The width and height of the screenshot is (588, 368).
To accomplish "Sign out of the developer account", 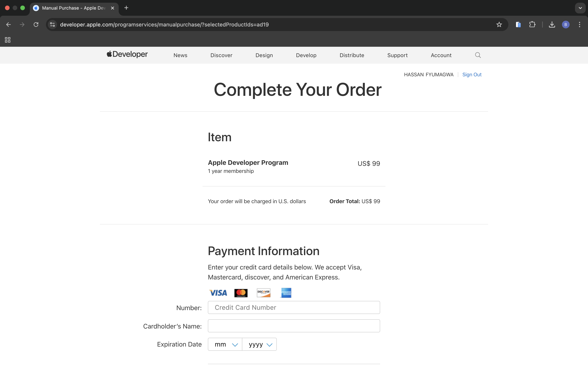I will [472, 75].
